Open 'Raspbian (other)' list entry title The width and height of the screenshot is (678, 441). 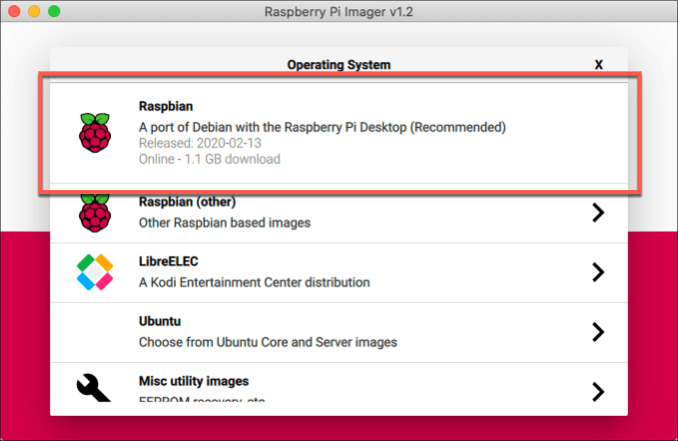click(x=187, y=202)
